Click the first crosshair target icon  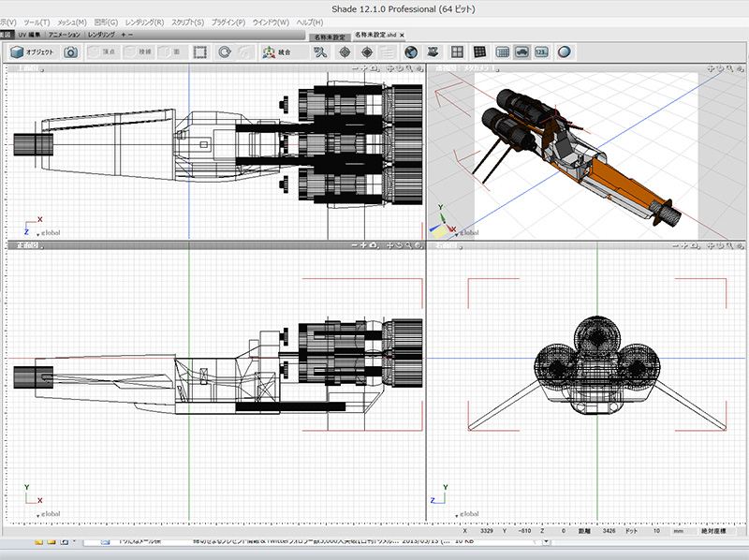tap(345, 52)
